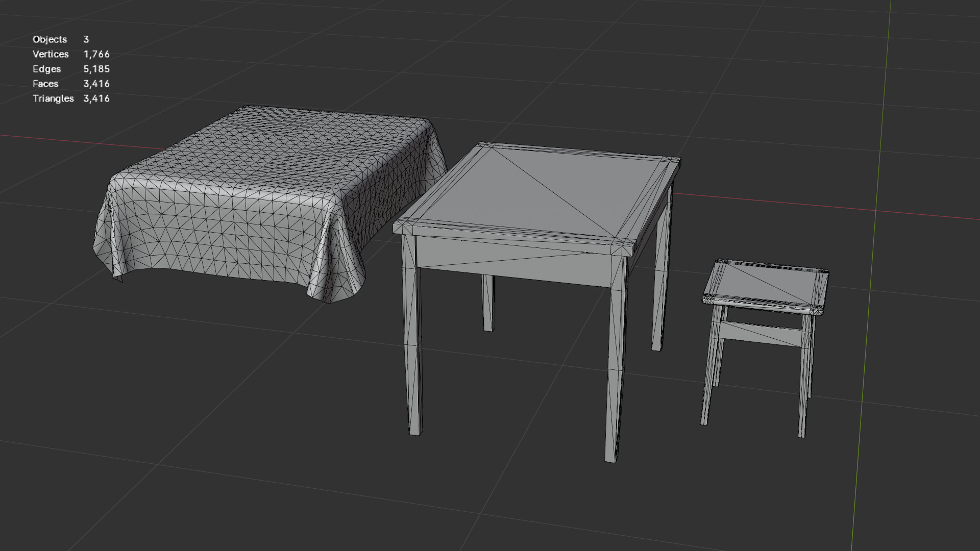Click the Objects count value 3

coord(86,39)
